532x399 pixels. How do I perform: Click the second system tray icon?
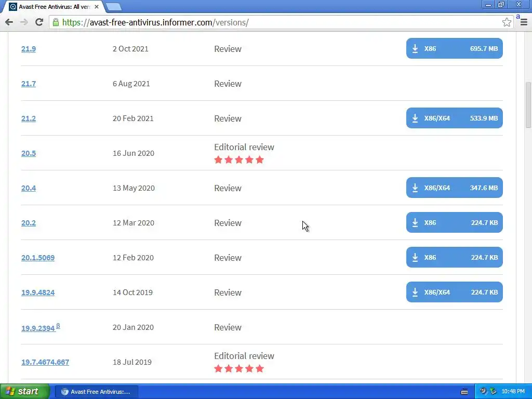click(493, 391)
